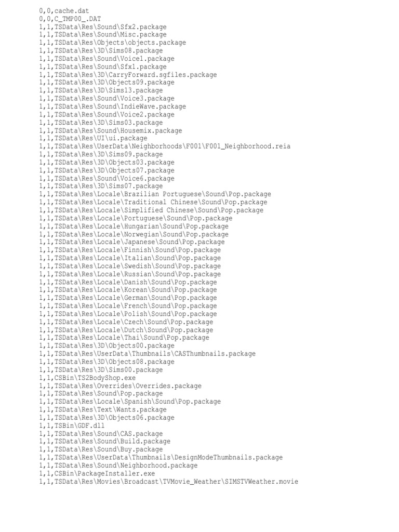Click the F001_Neighborhood.reia line
399x532 pixels.
[x=165, y=147]
